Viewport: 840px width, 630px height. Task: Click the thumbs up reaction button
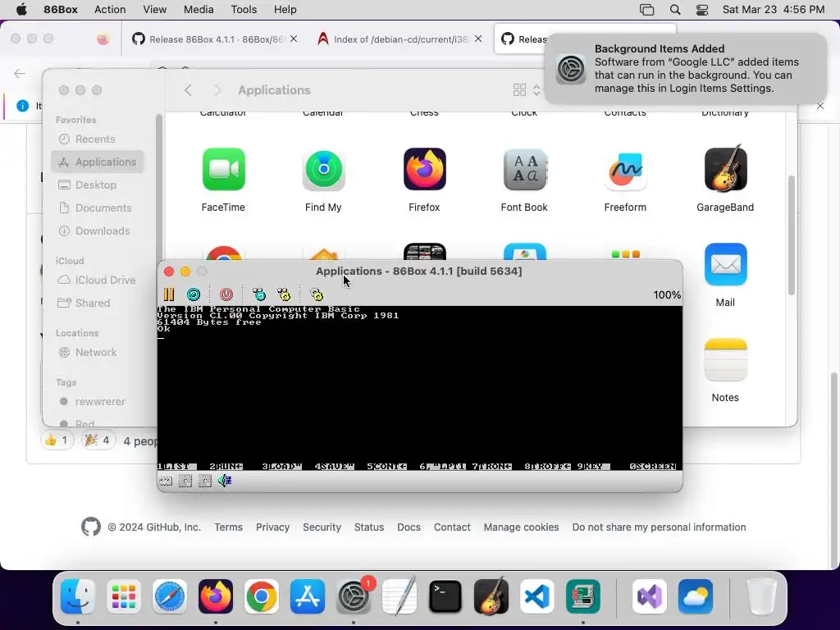click(x=57, y=441)
